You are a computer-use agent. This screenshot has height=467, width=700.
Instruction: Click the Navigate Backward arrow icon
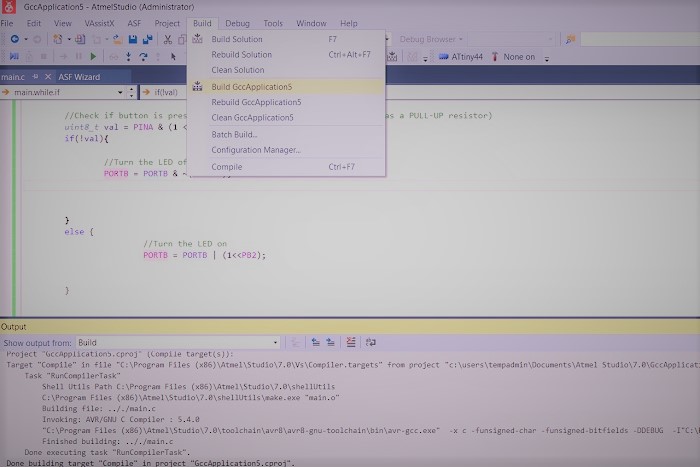15,39
